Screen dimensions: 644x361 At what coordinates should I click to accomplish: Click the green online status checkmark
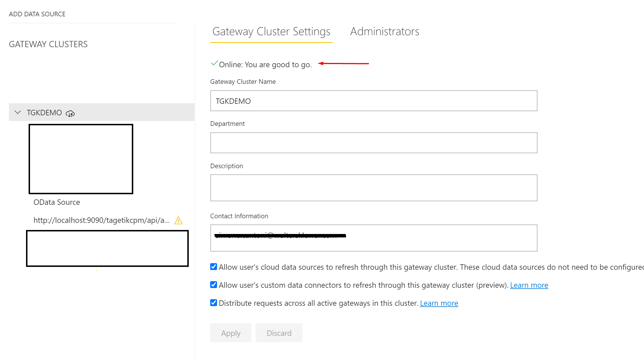point(214,63)
